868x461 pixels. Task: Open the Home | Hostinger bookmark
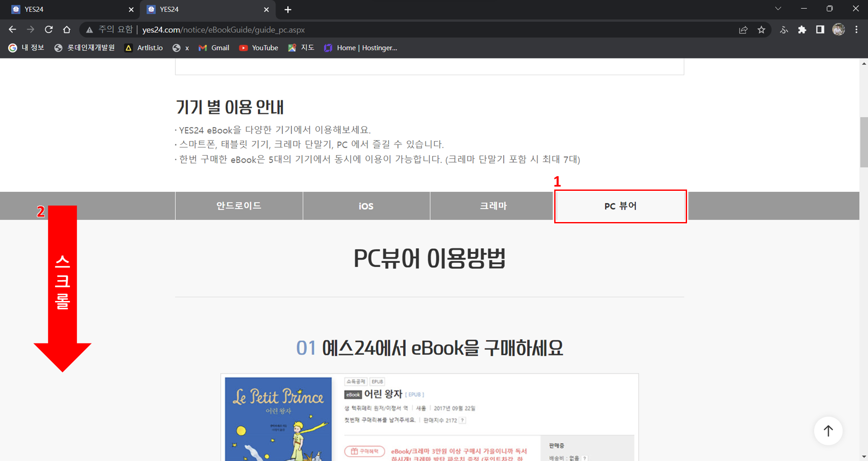point(361,48)
